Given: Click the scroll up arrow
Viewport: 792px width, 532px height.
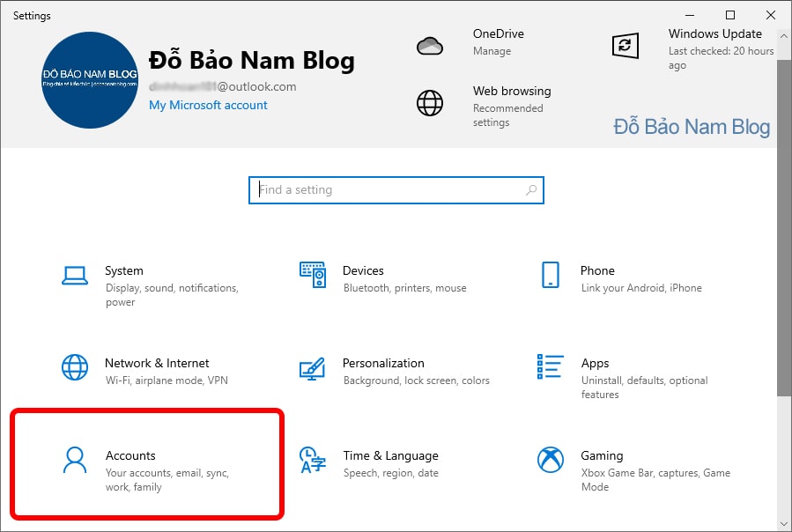Looking at the screenshot, I should click(783, 36).
